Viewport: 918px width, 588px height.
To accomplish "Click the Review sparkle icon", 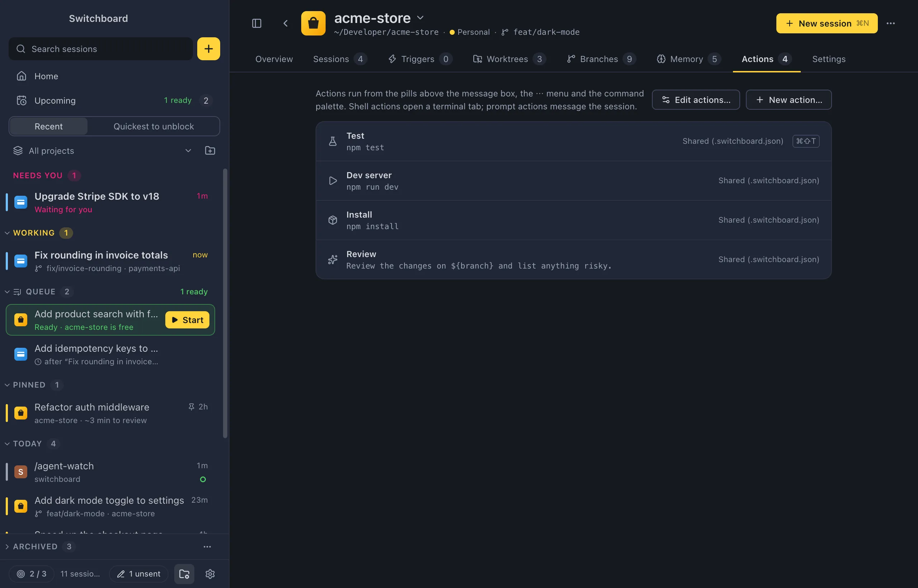I will pyautogui.click(x=333, y=260).
